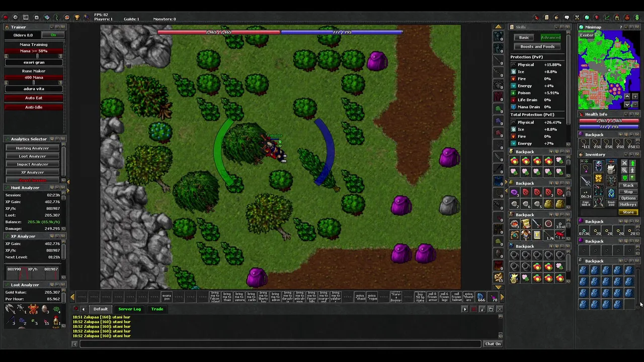
Task: Click the red circle icon in top-left toolbar
Action: (x=6, y=17)
